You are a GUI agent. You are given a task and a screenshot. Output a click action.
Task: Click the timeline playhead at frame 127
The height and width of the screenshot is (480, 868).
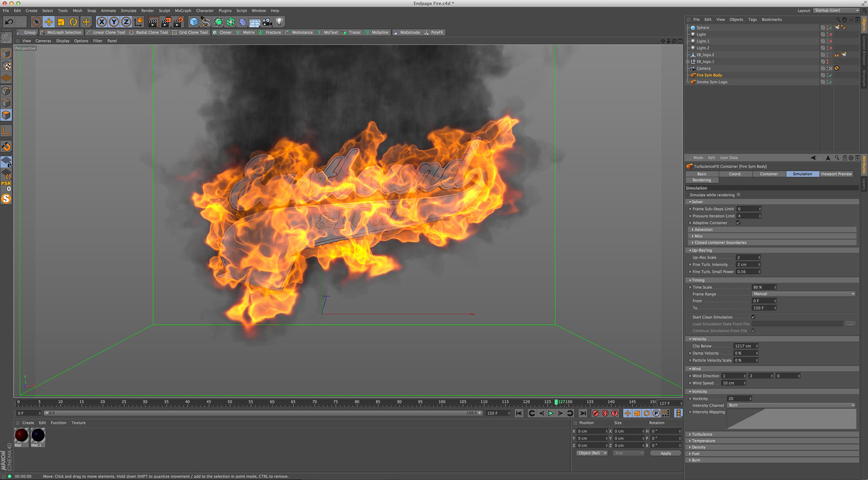pos(557,402)
